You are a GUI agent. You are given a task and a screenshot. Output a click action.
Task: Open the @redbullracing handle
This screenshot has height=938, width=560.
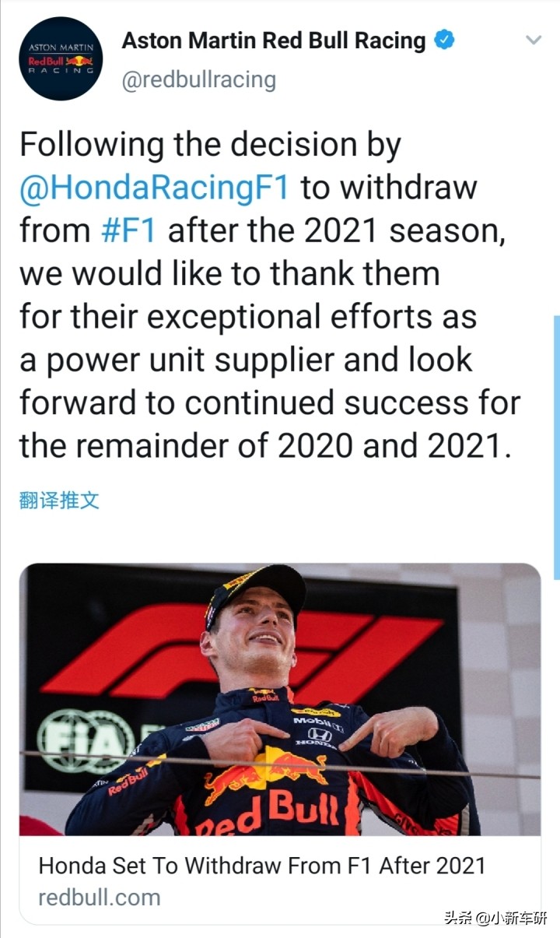click(198, 79)
